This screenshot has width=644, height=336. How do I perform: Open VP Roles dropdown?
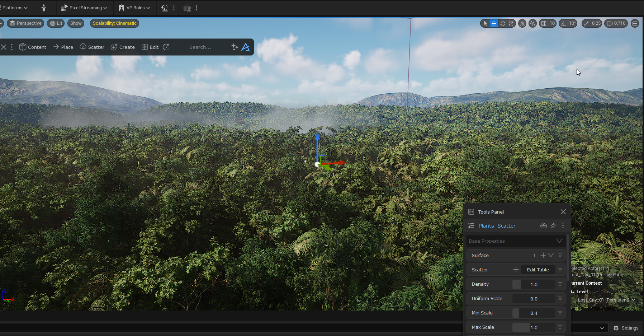click(x=134, y=8)
